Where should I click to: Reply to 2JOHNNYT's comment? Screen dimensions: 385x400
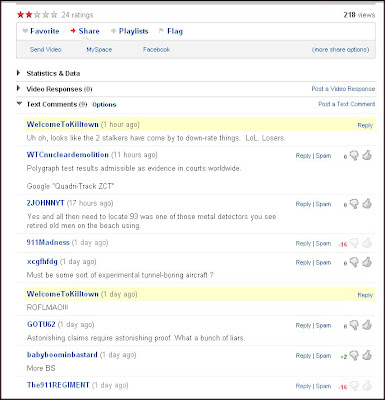tap(303, 204)
